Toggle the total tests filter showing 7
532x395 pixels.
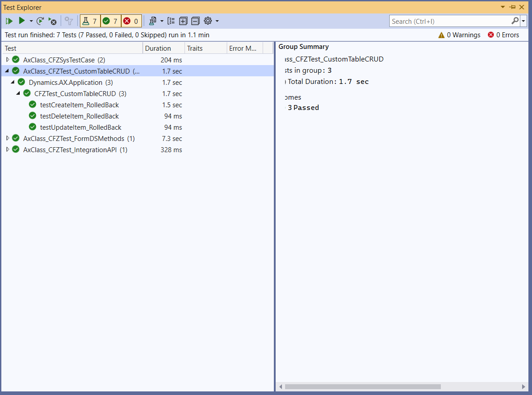pos(90,21)
